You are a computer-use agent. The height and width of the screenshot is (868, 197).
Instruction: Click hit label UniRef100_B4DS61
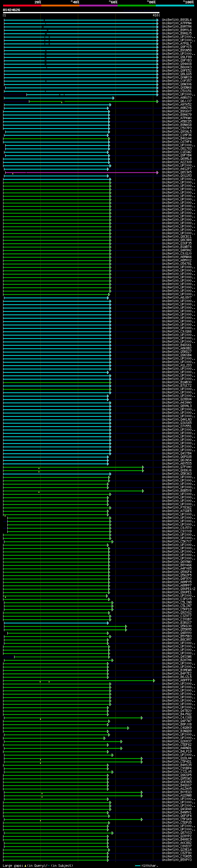[177, 345]
